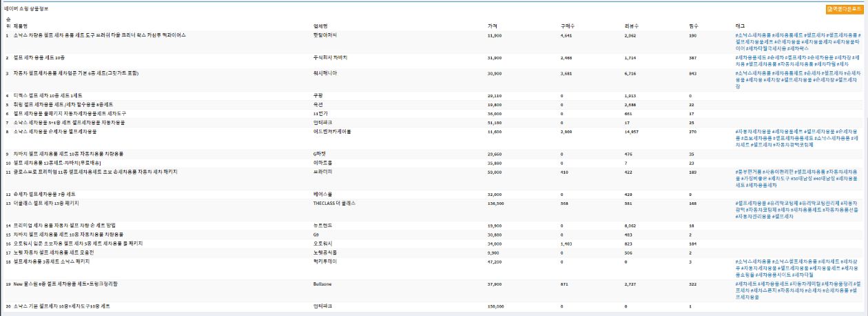The image size is (868, 316).
Task: Click the 구매수 column header
Action: pos(568,25)
